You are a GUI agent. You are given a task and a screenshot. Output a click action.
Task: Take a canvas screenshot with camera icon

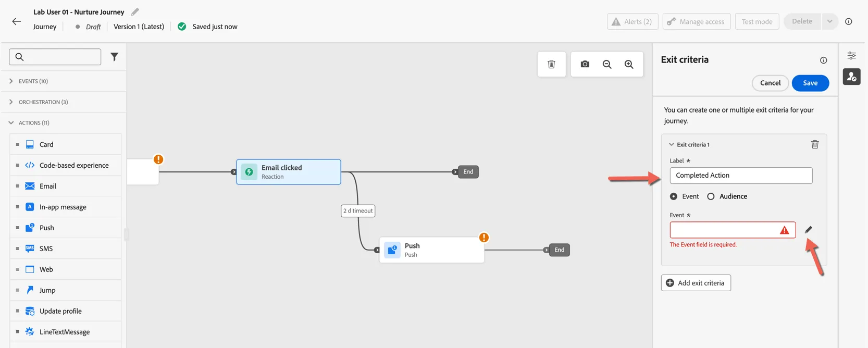coord(585,64)
